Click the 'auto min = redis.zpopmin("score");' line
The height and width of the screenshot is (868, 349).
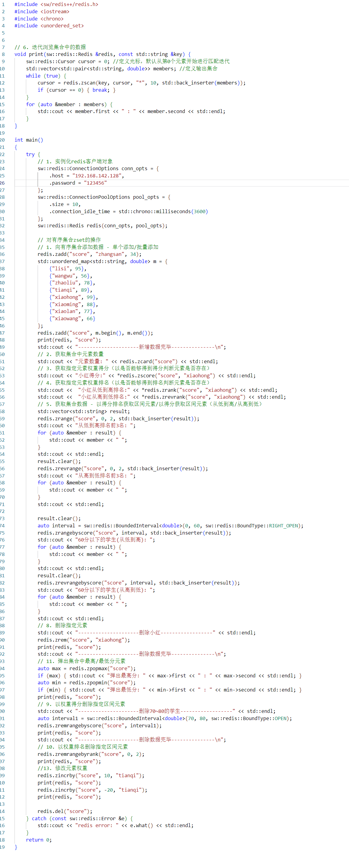pyautogui.click(x=87, y=683)
